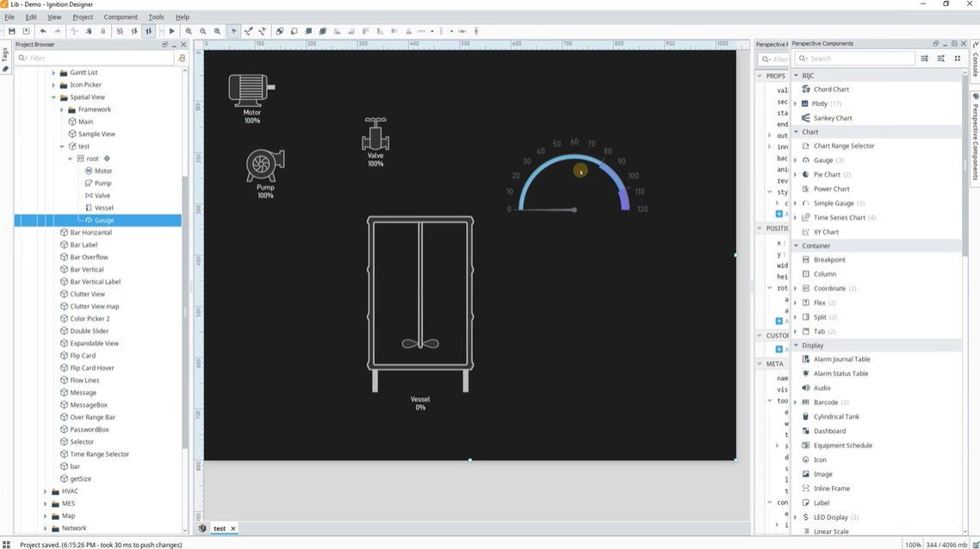
Task: Select the Equipment Schedule component
Action: pyautogui.click(x=842, y=446)
